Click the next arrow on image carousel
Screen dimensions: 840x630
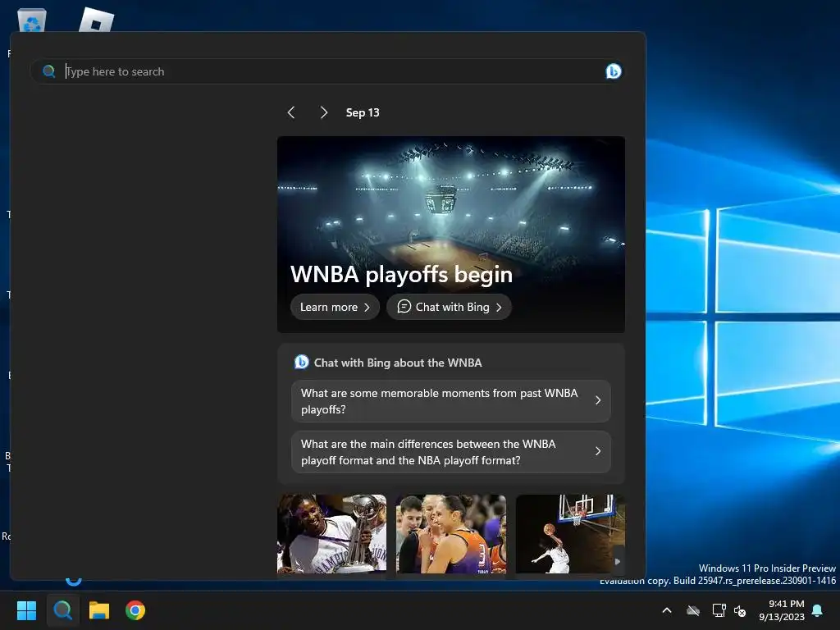point(617,561)
